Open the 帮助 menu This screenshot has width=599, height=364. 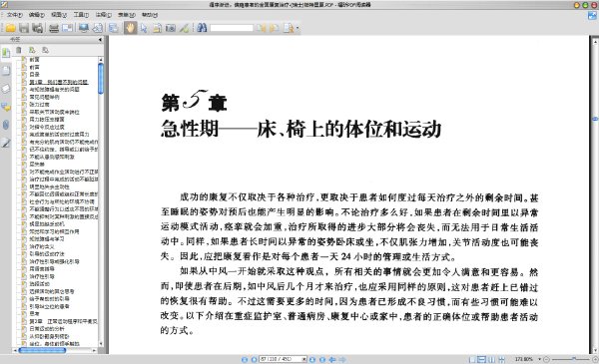pyautogui.click(x=150, y=15)
